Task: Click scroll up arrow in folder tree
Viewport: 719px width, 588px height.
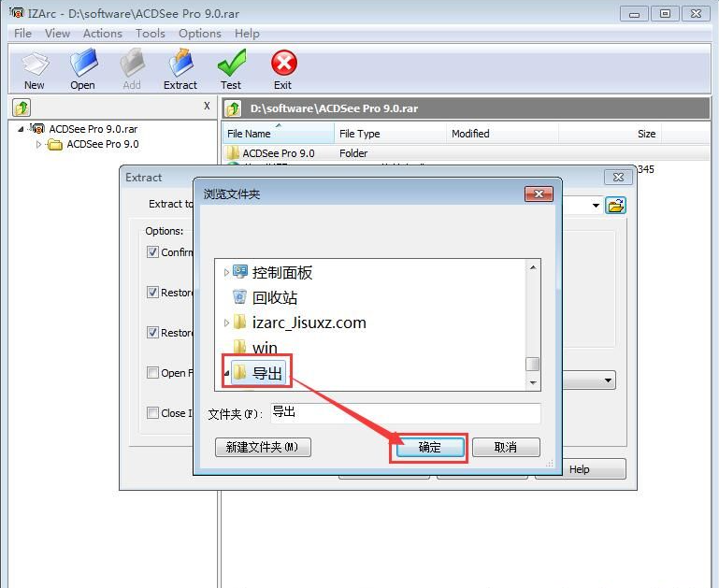Action: 533,267
